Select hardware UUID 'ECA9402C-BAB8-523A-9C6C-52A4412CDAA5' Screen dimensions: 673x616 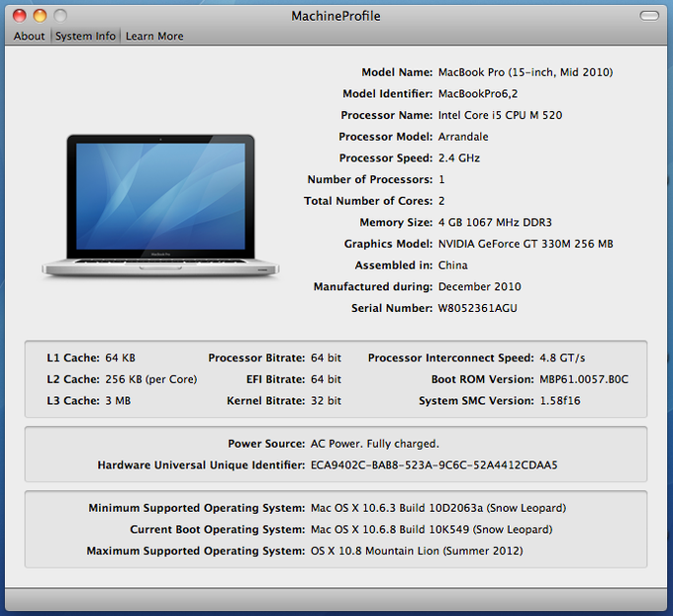click(433, 465)
